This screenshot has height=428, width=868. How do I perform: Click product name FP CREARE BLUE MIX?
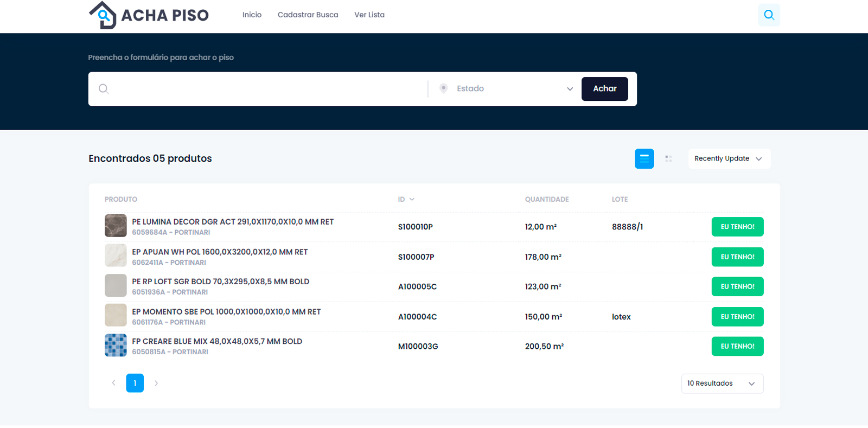pyautogui.click(x=217, y=341)
